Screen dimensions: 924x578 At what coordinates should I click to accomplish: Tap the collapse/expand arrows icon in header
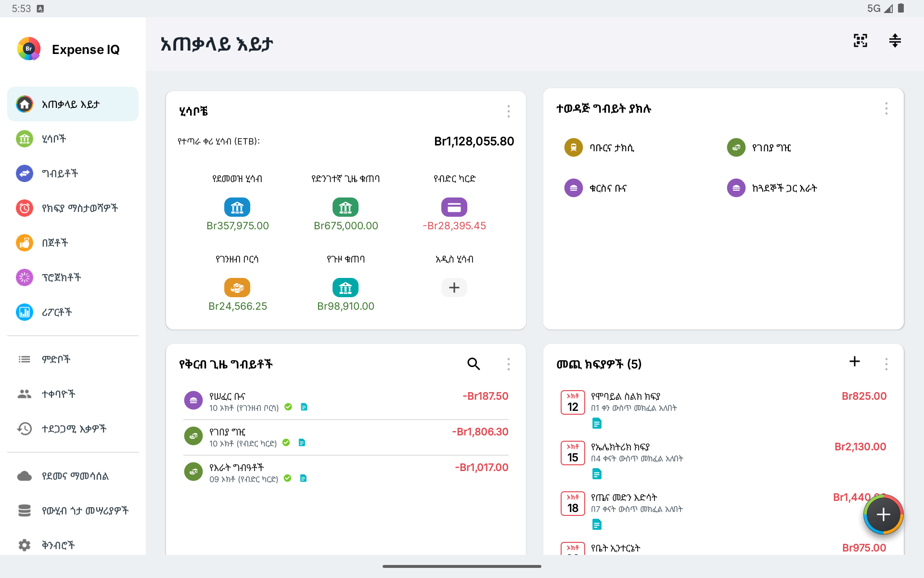click(895, 40)
